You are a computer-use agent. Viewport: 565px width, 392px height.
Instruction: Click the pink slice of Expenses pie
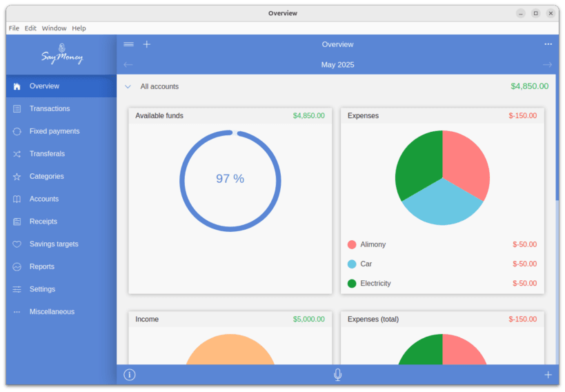click(x=466, y=164)
